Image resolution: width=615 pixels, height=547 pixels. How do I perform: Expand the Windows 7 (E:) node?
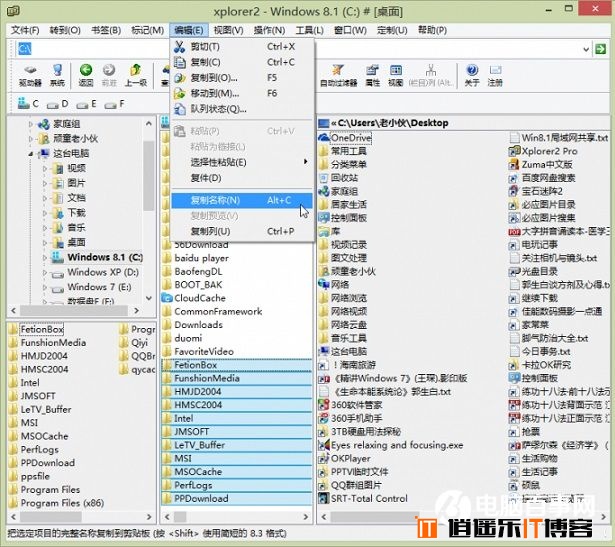pyautogui.click(x=45, y=287)
